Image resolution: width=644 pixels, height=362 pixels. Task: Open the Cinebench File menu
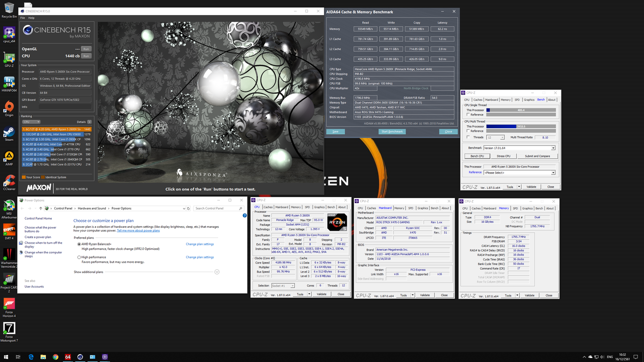tap(23, 18)
